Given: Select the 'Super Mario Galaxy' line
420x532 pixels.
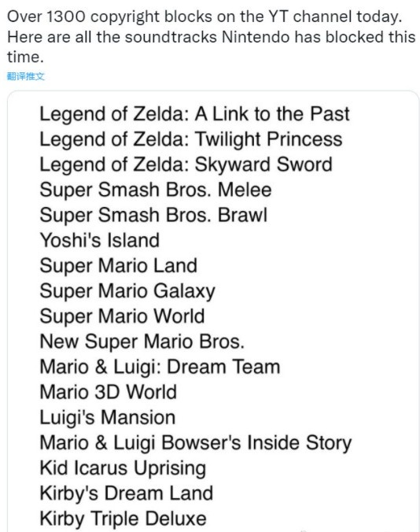Looking at the screenshot, I should click(127, 291).
